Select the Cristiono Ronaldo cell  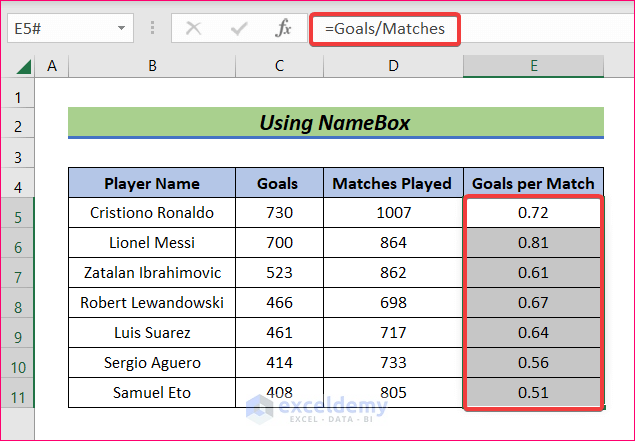point(152,213)
